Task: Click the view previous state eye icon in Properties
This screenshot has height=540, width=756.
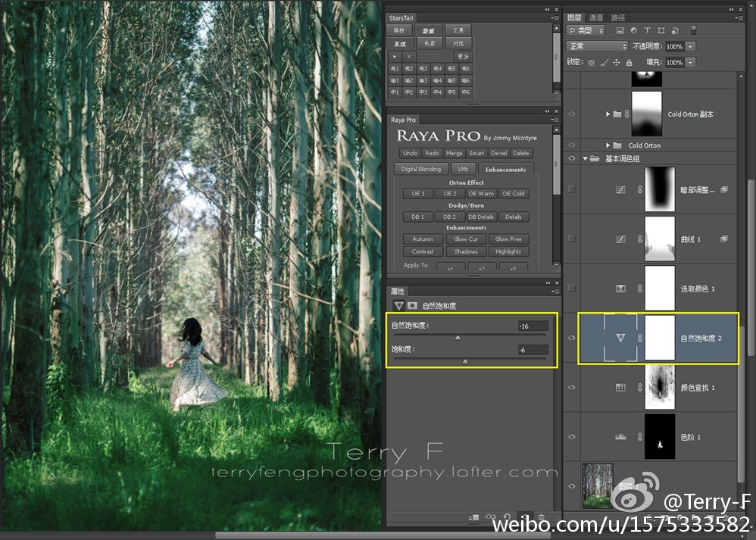Action: [490, 517]
